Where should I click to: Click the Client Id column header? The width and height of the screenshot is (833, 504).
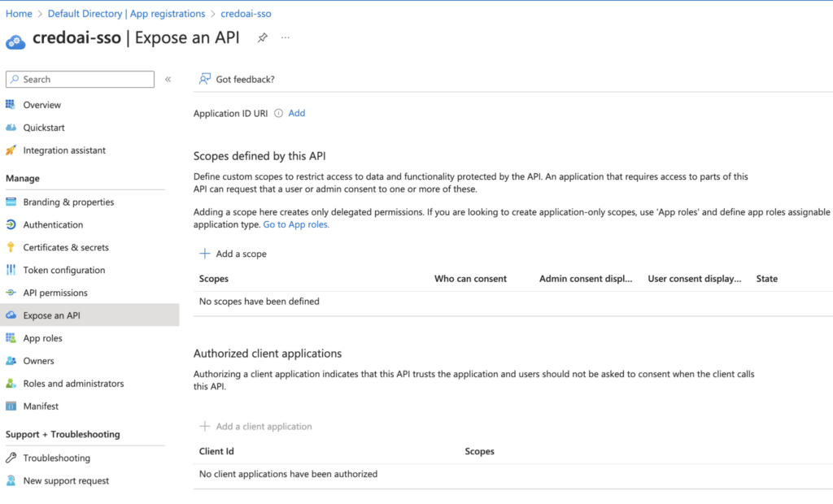216,451
